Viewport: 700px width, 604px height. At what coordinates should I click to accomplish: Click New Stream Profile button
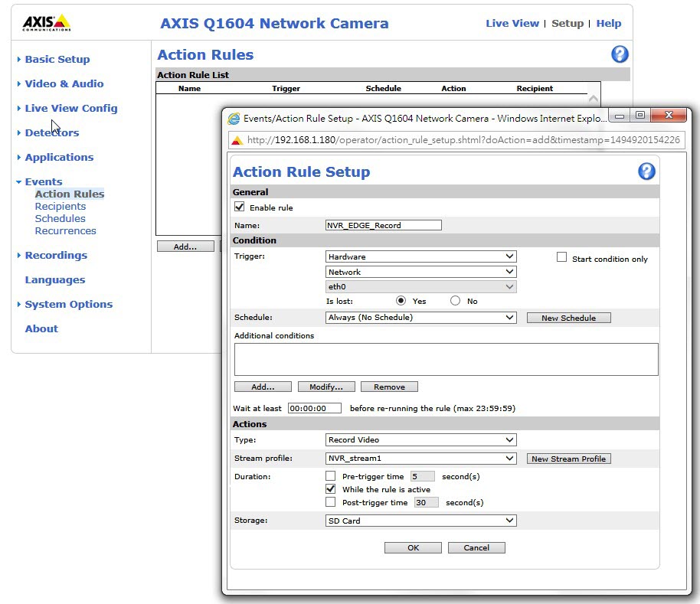(569, 459)
